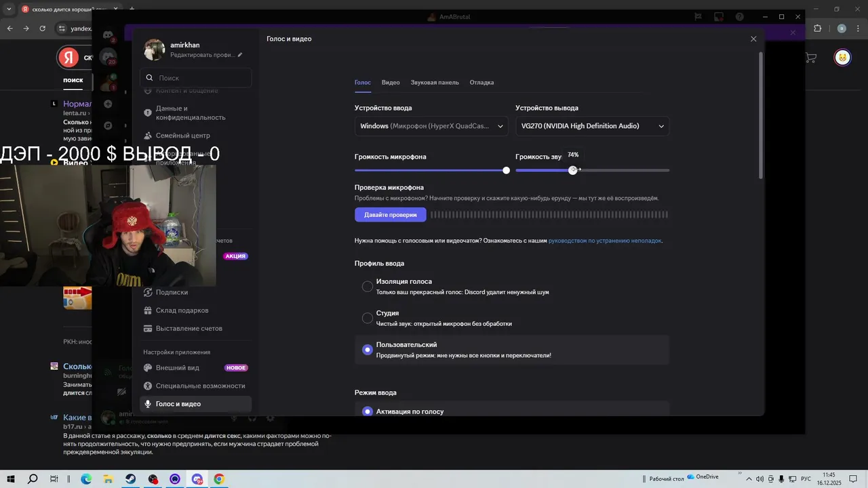This screenshot has width=868, height=488.
Task: Open Google Chrome from taskbar
Action: tap(219, 479)
